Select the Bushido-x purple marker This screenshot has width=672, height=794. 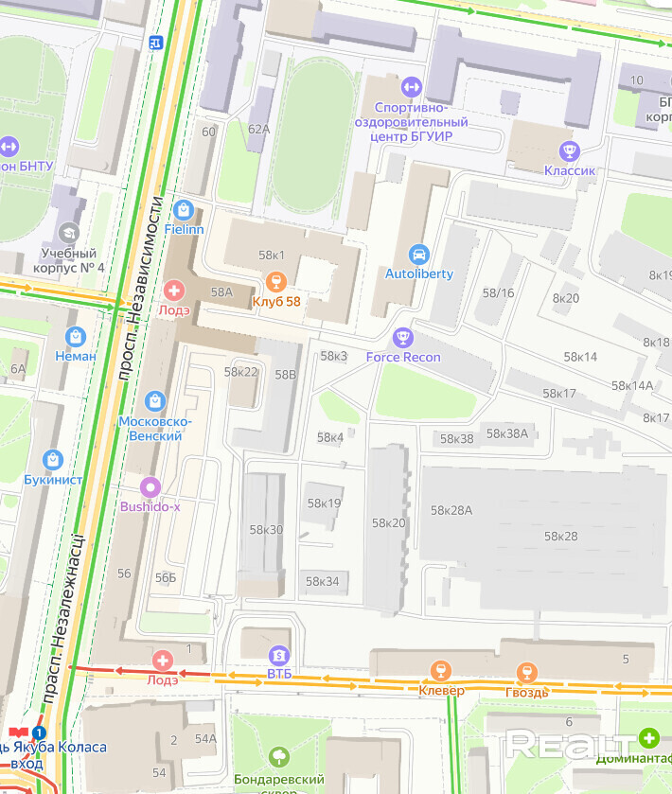pos(150,487)
